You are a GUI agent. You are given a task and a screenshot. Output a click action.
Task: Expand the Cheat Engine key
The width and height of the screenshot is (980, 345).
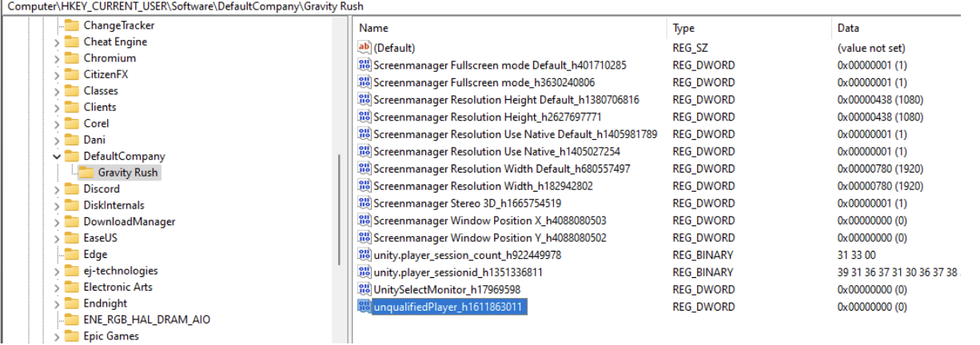[56, 42]
